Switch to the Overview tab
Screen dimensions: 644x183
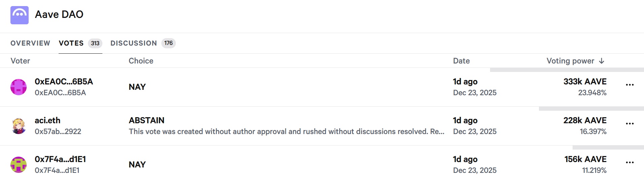[30, 43]
